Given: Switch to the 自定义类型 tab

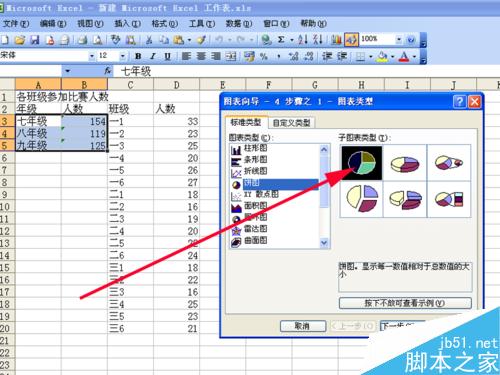Looking at the screenshot, I should 291,123.
